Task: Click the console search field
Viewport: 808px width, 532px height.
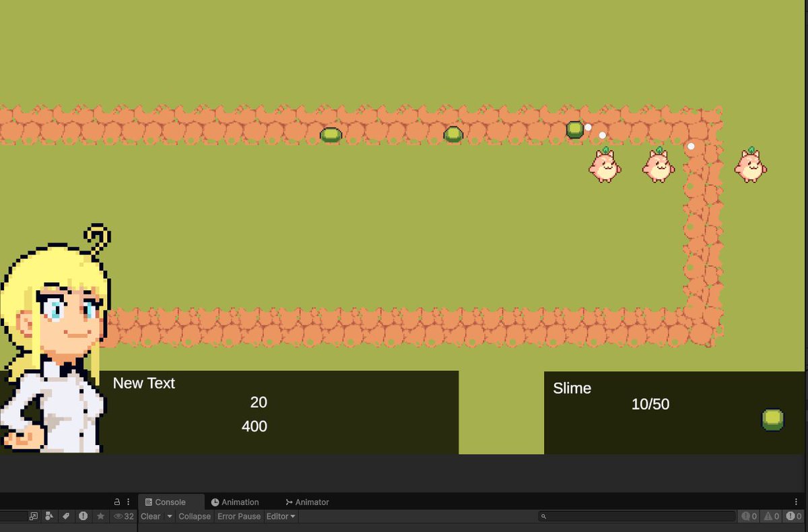Action: (x=637, y=517)
